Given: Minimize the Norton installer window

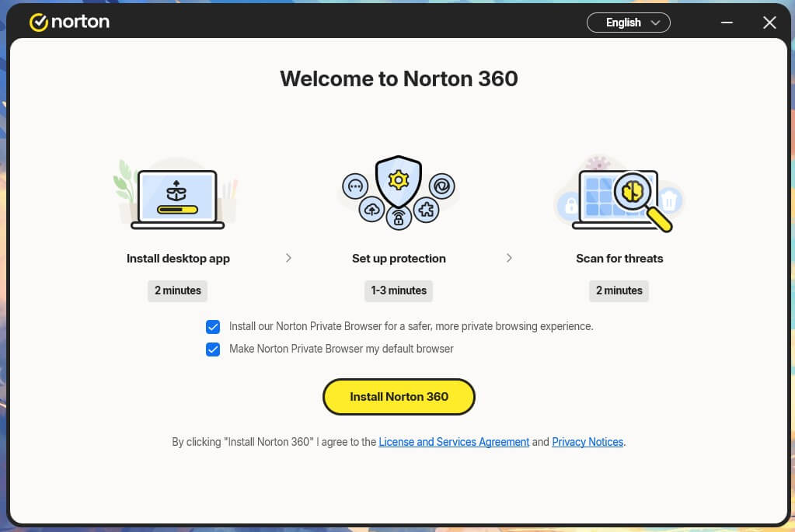Looking at the screenshot, I should tap(727, 23).
